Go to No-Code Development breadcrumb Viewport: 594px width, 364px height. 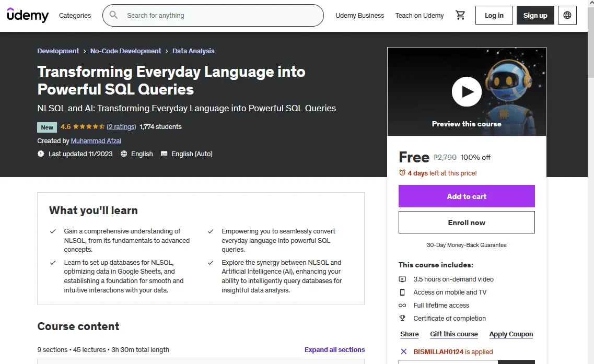pos(126,51)
